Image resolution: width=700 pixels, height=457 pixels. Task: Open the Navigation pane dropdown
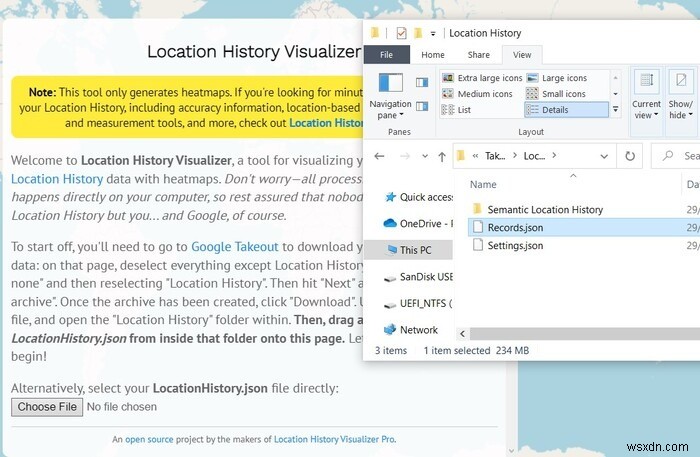391,110
